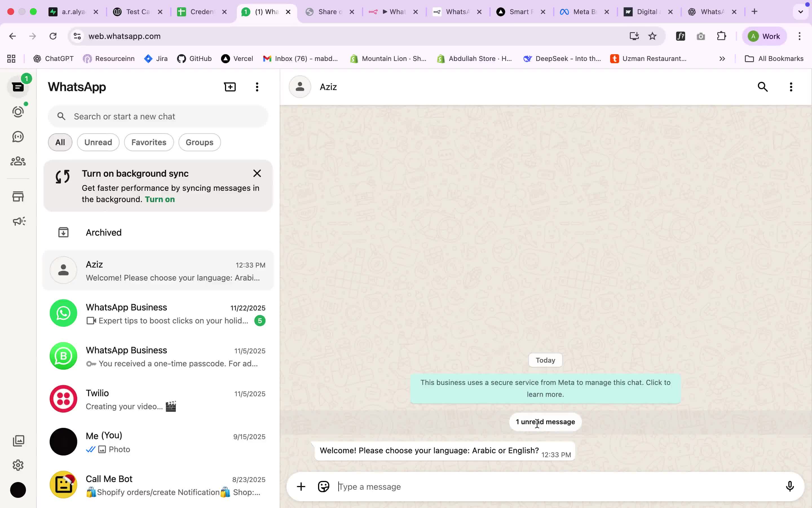Open the attach plus menu
The image size is (812, 508).
pos(301,487)
